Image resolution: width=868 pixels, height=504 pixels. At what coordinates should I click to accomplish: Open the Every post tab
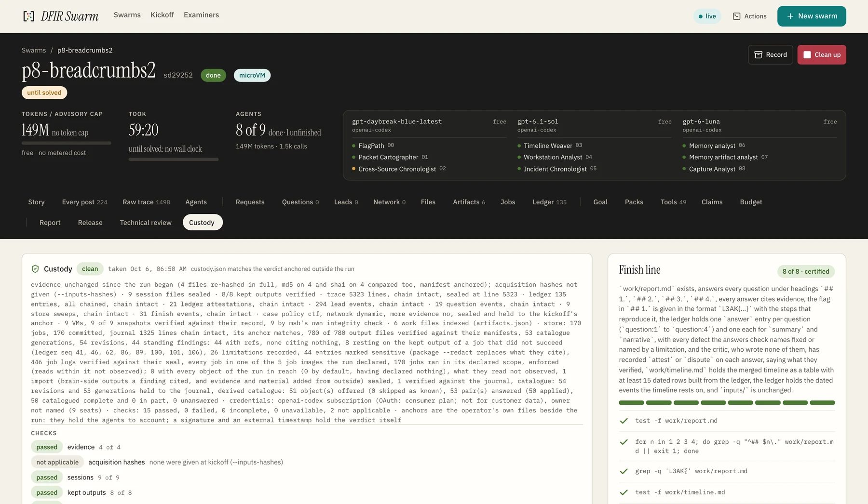coord(85,202)
